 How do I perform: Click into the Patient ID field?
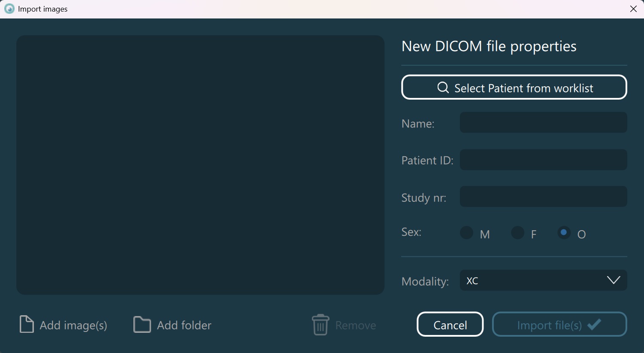tap(543, 160)
